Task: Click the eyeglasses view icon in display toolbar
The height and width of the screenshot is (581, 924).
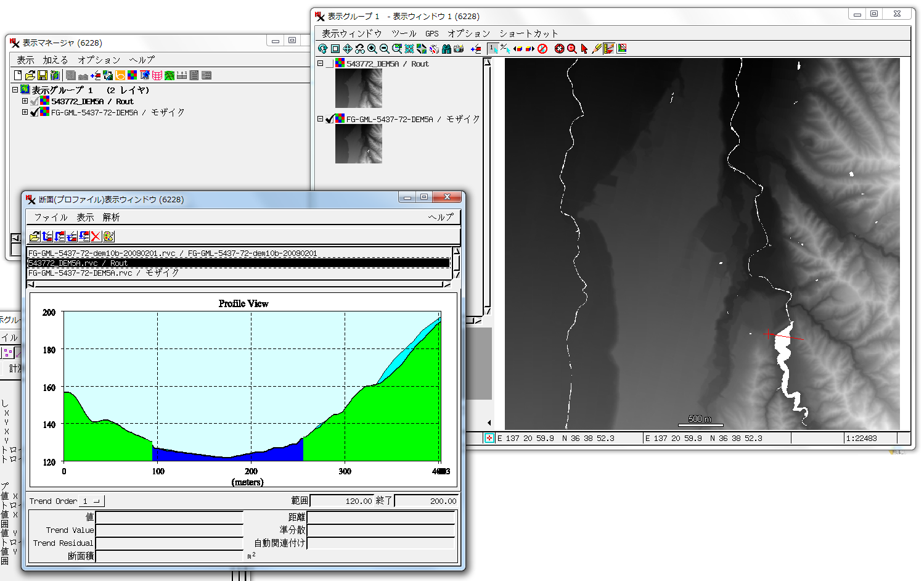Action: point(360,49)
